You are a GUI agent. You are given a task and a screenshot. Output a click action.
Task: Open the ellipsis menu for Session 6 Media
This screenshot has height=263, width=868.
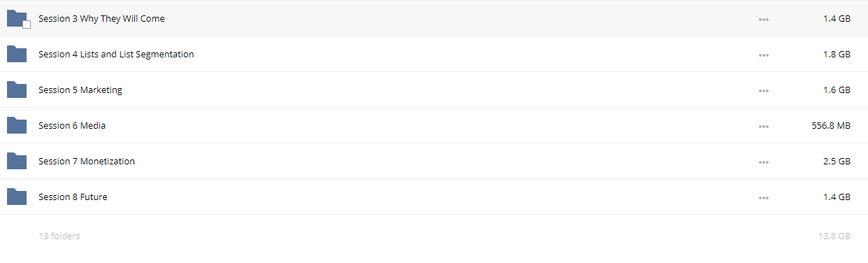(x=764, y=127)
